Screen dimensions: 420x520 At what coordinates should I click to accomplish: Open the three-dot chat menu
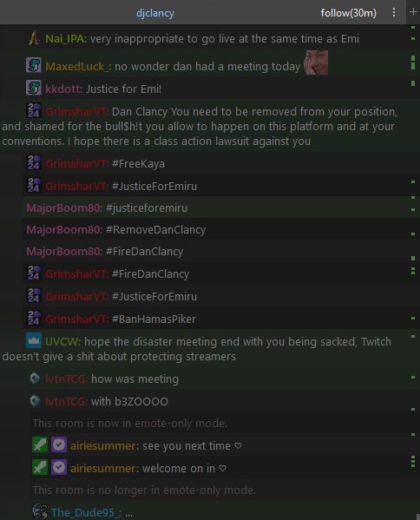pos(394,13)
